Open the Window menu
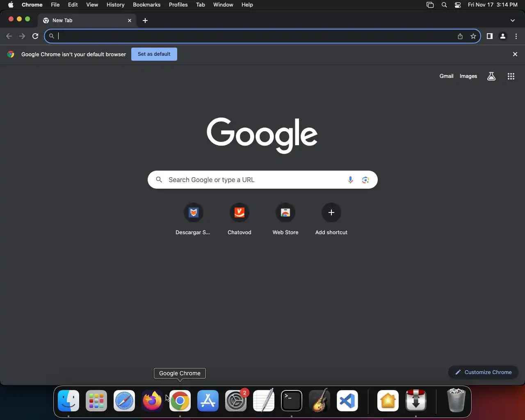Image resolution: width=525 pixels, height=420 pixels. pos(223,5)
